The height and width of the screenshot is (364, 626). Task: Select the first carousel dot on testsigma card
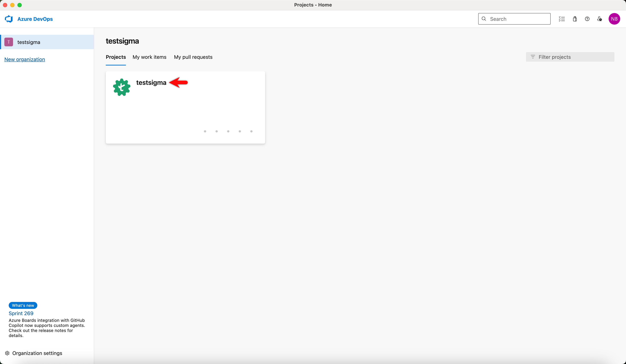pos(205,131)
